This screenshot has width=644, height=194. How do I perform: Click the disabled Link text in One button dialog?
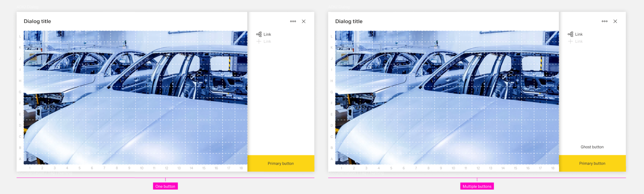pos(267,41)
